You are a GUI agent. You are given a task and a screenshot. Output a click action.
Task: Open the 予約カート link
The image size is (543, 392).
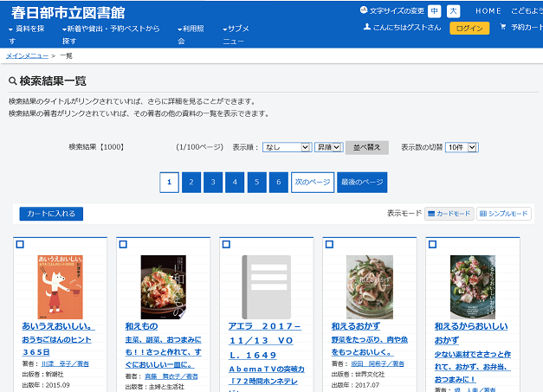click(x=527, y=27)
